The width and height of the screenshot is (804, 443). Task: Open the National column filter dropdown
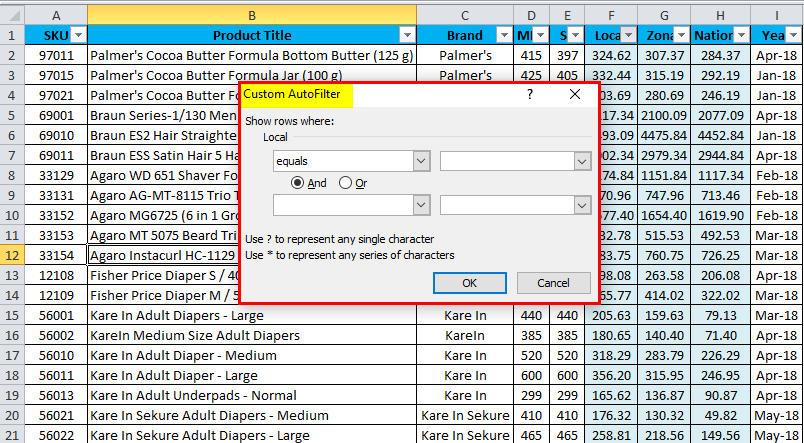point(741,35)
